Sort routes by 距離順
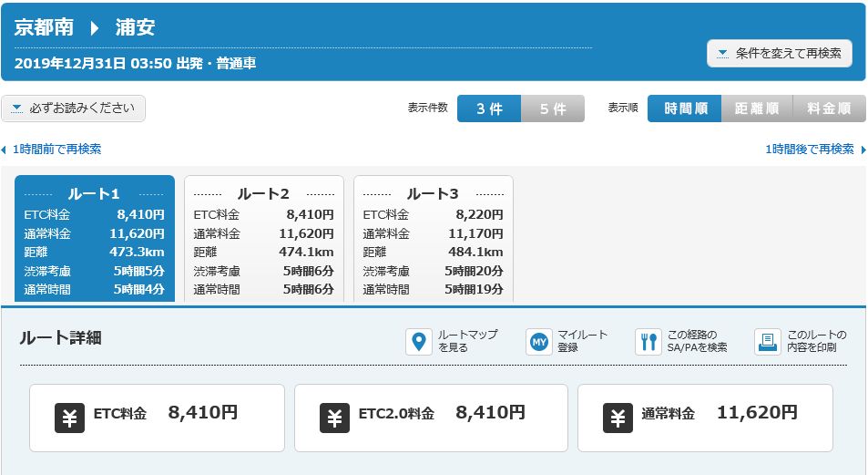The image size is (868, 475). click(x=757, y=108)
